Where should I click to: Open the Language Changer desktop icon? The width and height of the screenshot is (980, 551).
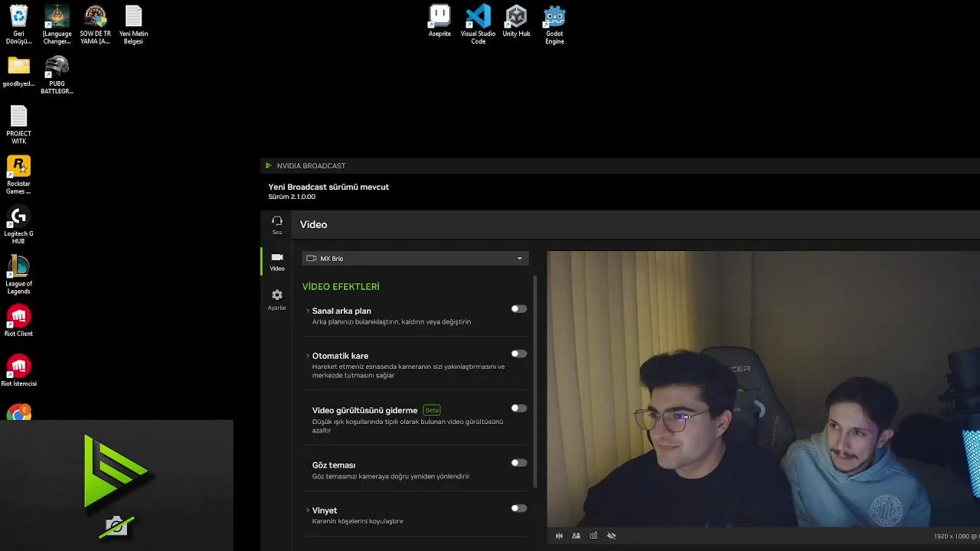click(x=57, y=24)
